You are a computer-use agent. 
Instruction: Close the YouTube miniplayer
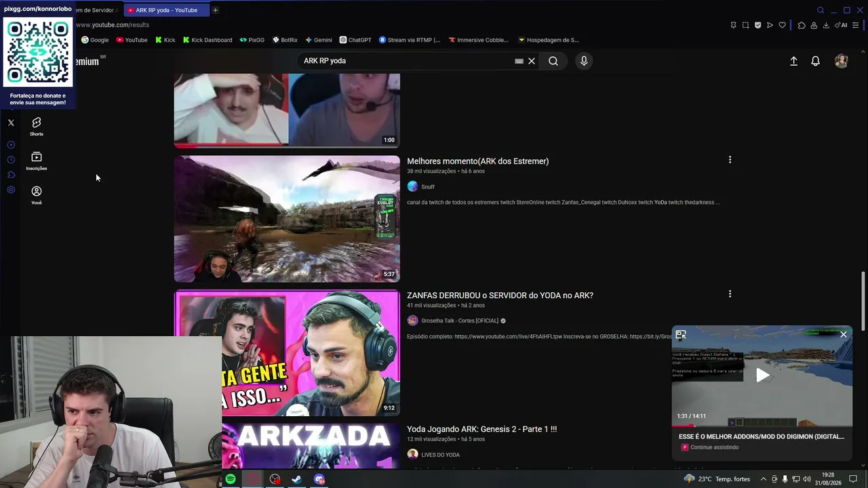click(844, 335)
